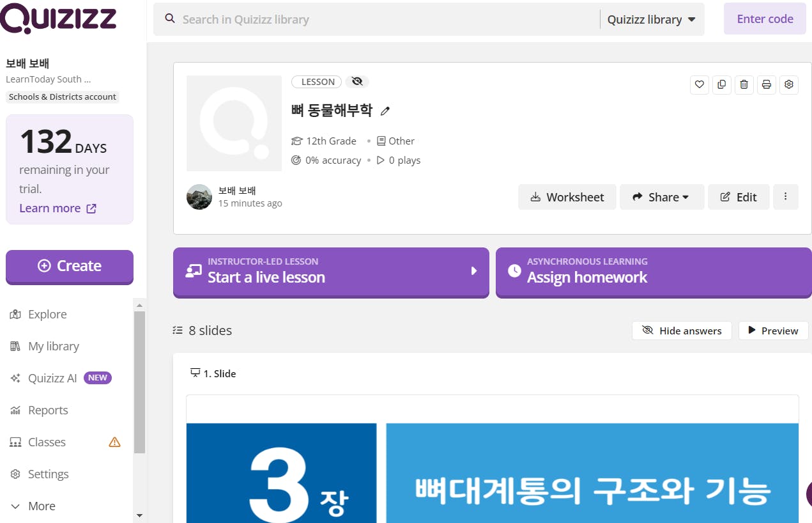Open Reports in the sidebar
The height and width of the screenshot is (523, 812).
(39, 410)
